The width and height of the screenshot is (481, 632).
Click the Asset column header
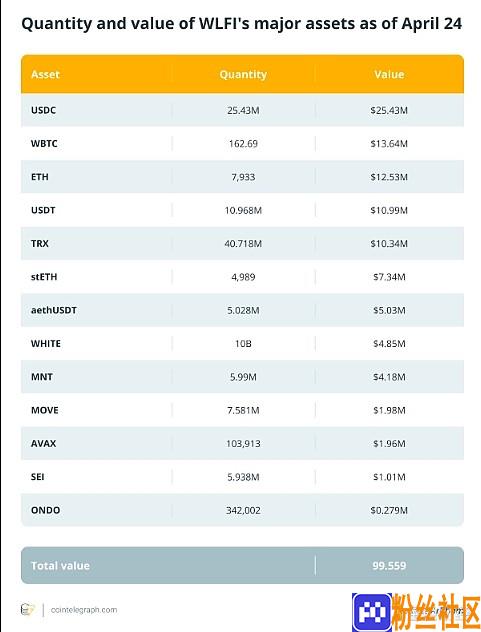pos(45,75)
